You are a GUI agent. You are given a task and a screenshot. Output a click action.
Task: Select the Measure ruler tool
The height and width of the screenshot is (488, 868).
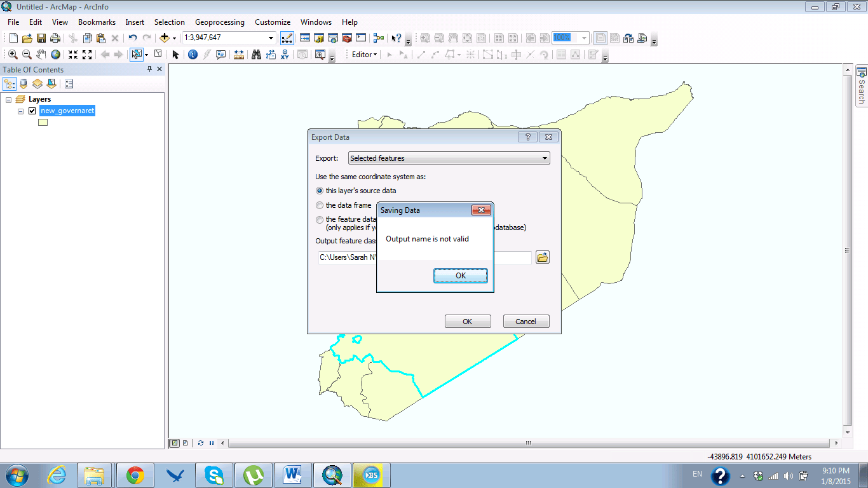239,55
